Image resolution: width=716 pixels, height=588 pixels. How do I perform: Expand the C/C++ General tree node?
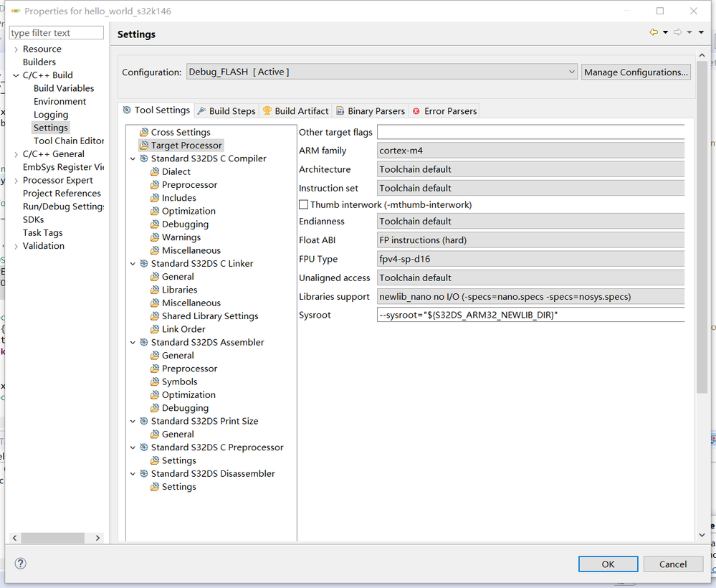(16, 154)
